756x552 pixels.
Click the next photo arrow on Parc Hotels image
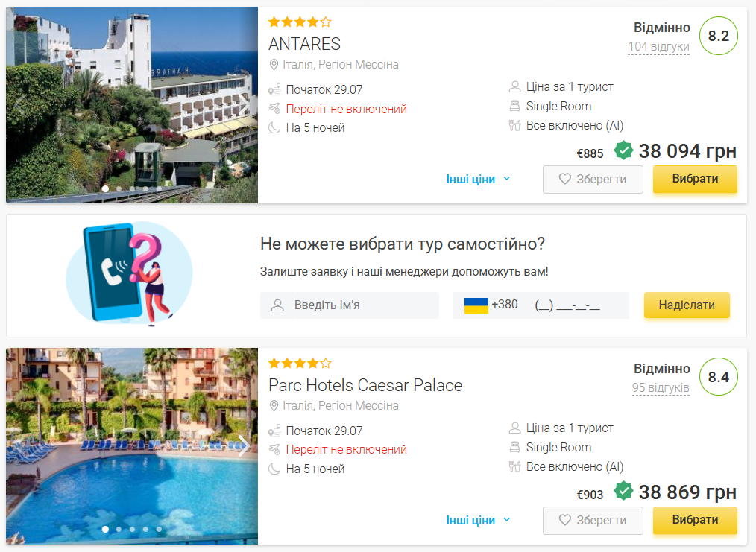click(x=243, y=445)
